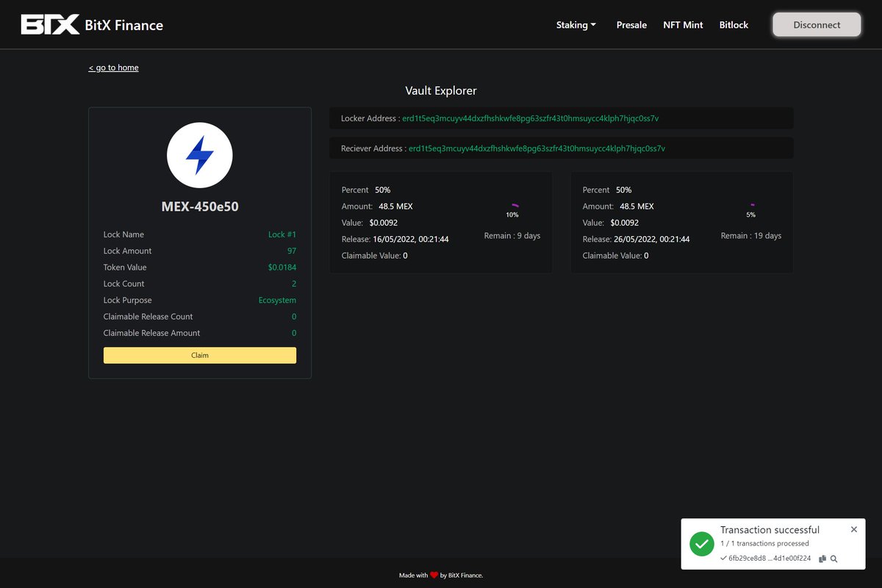Click the Remain : 9 days text
Screen dimensions: 882x588
(x=512, y=236)
